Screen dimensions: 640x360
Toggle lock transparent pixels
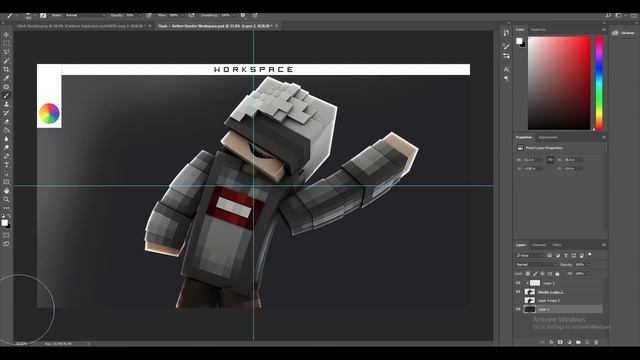click(528, 273)
